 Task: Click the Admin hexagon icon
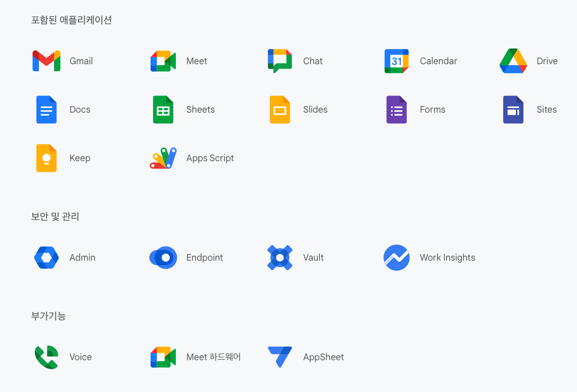[46, 258]
